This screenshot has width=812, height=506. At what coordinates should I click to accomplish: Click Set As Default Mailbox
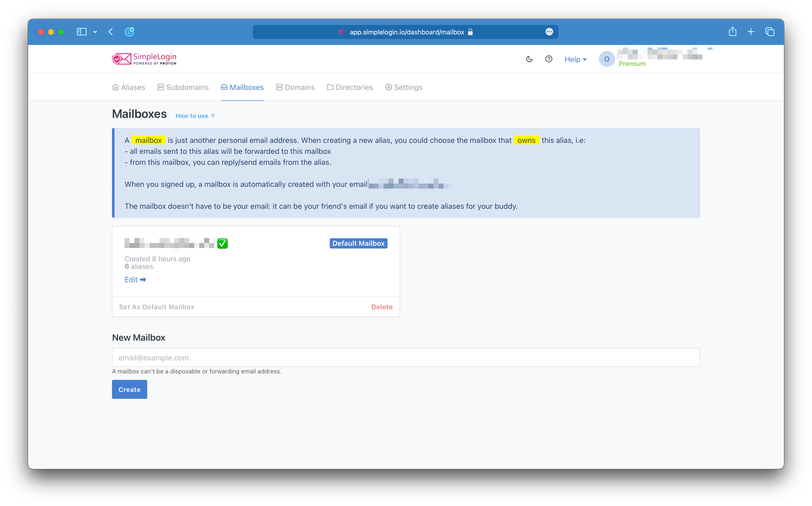tap(156, 307)
